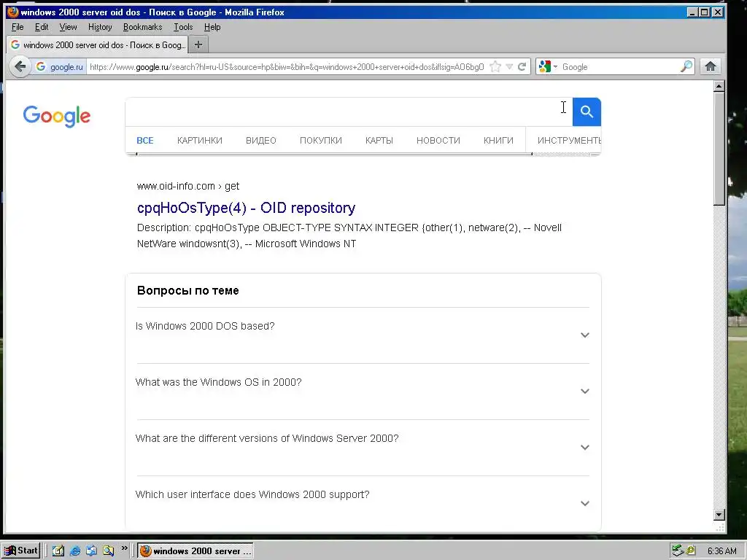Image resolution: width=747 pixels, height=560 pixels.
Task: Click Firefox taskbar window button
Action: pyautogui.click(x=196, y=551)
